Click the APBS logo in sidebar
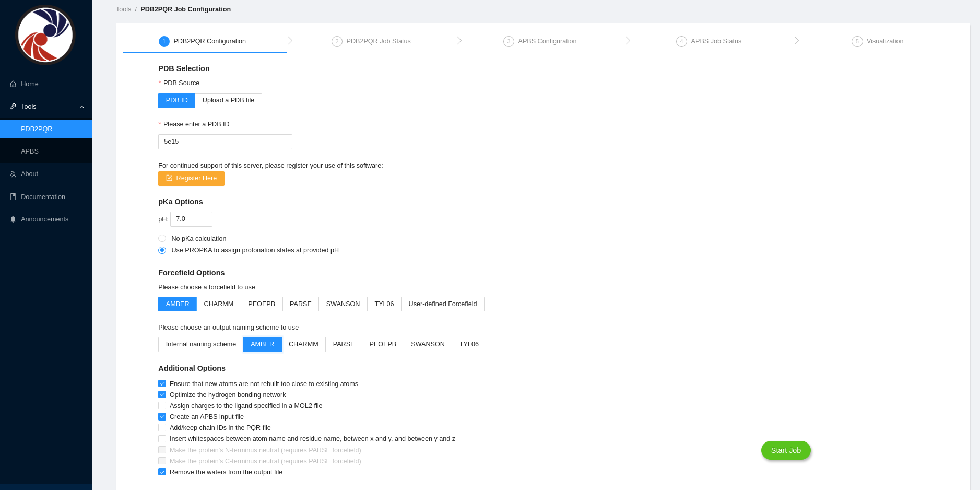This screenshot has height=490, width=980. (x=45, y=35)
